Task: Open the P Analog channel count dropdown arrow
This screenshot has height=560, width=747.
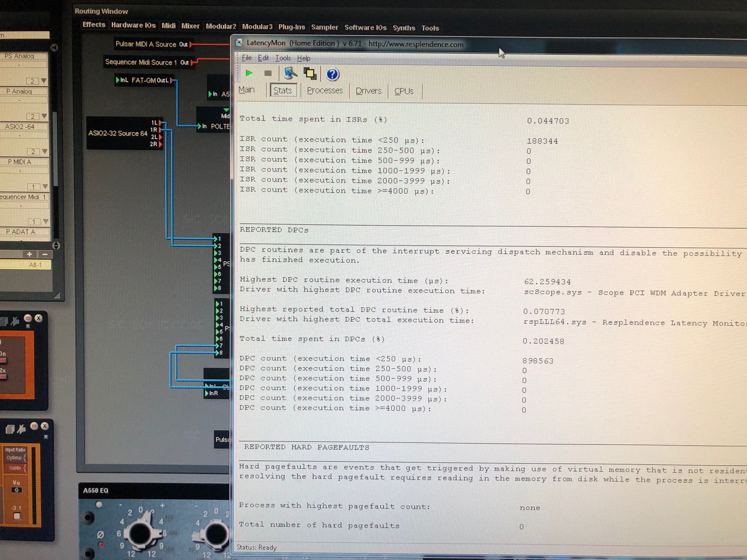Action: [44, 116]
